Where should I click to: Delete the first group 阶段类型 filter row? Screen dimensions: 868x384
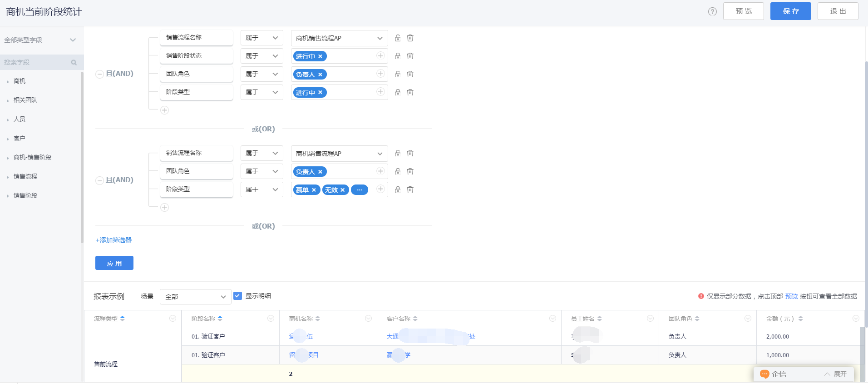[x=410, y=92]
